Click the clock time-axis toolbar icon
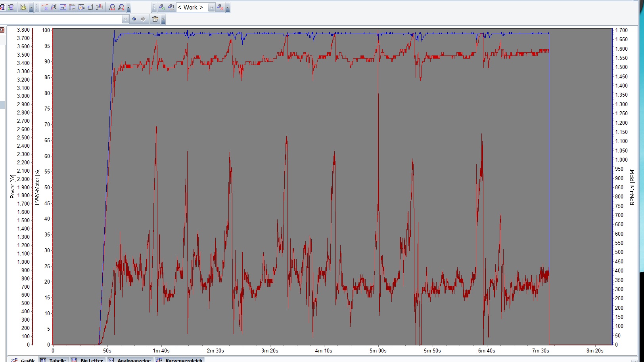The height and width of the screenshot is (362, 644). pos(81,7)
